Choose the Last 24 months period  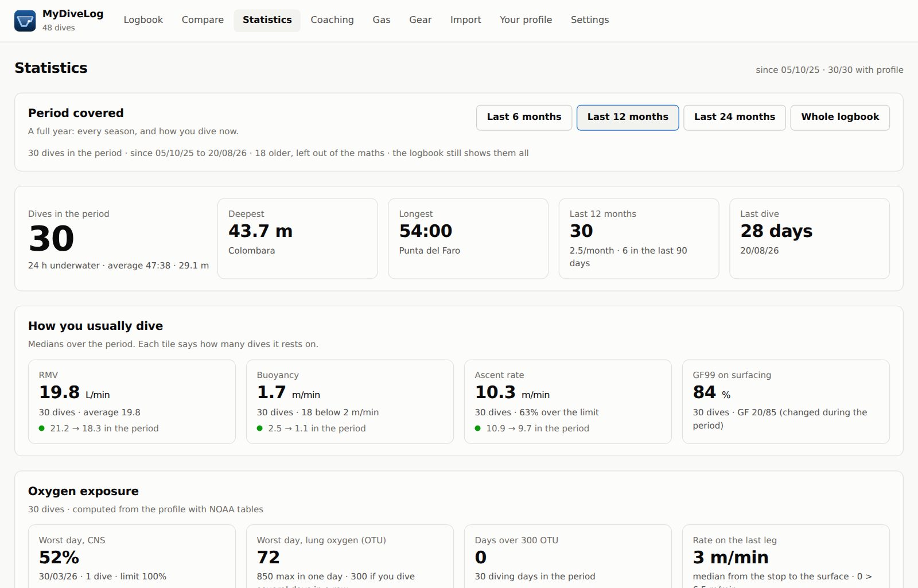734,118
